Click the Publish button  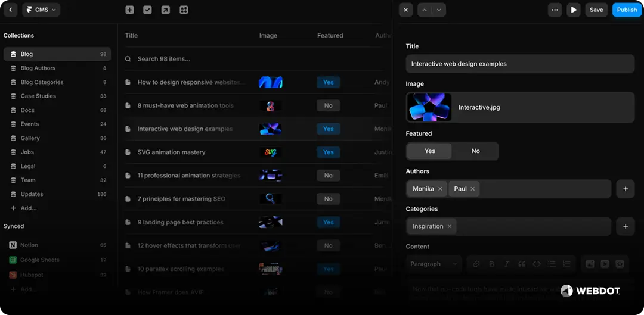[627, 10]
